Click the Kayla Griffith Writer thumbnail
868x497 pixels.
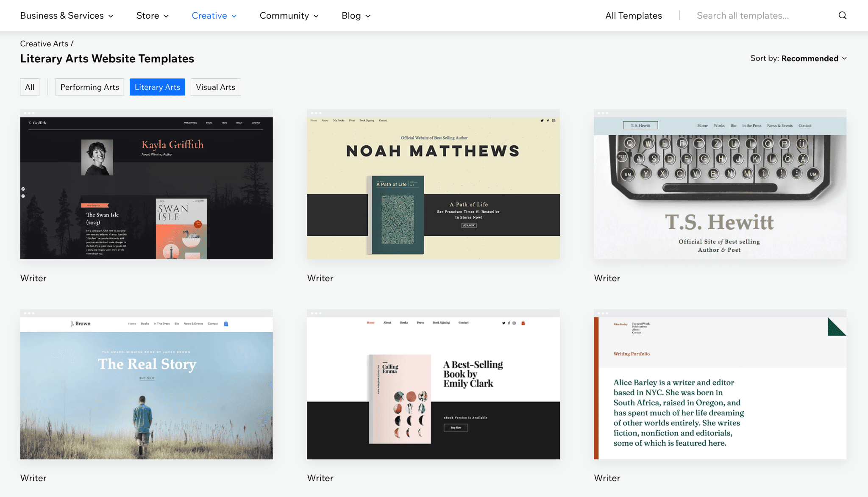[x=146, y=183]
